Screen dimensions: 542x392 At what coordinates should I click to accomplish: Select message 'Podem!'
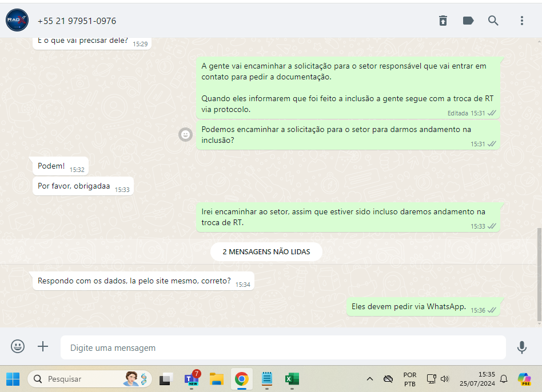coord(61,166)
